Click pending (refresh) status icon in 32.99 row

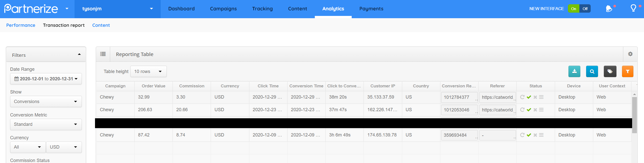522,97
